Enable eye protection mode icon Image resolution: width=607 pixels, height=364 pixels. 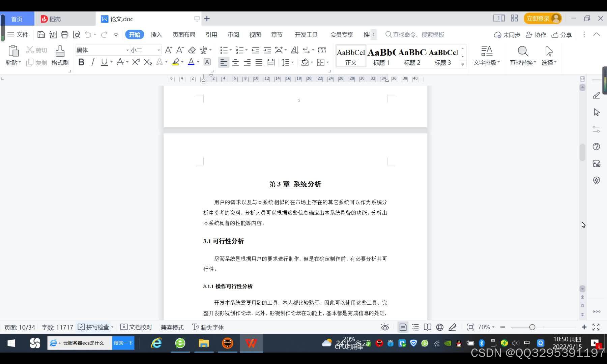[x=385, y=327]
